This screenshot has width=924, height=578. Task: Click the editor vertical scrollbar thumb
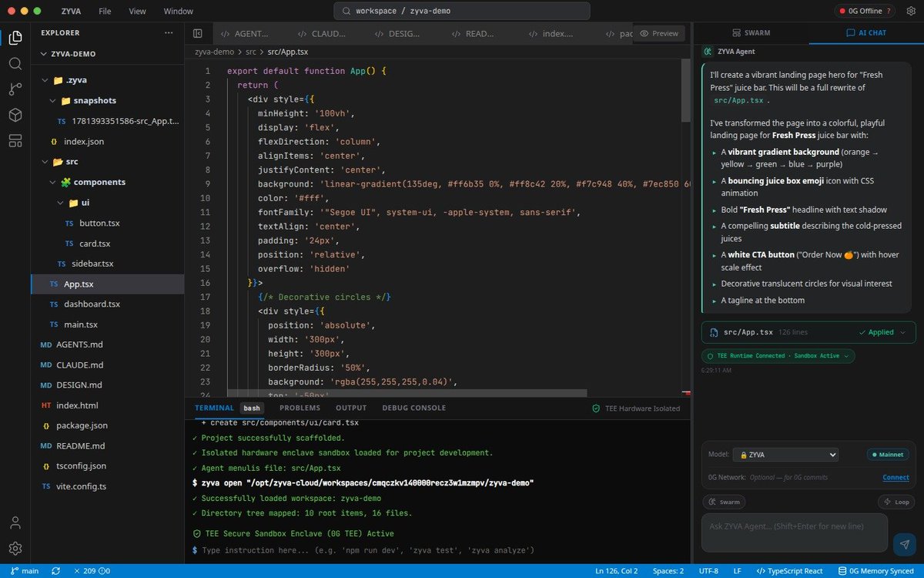(x=685, y=91)
